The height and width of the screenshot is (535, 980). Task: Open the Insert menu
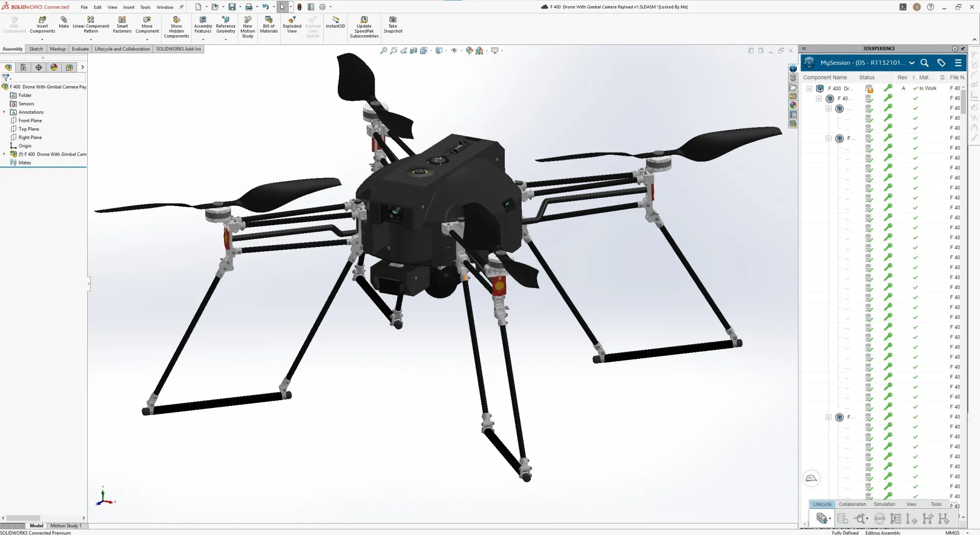pyautogui.click(x=129, y=7)
